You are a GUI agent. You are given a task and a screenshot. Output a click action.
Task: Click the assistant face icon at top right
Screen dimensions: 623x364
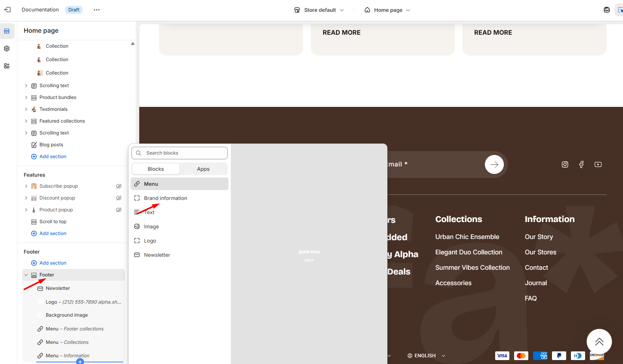(607, 10)
